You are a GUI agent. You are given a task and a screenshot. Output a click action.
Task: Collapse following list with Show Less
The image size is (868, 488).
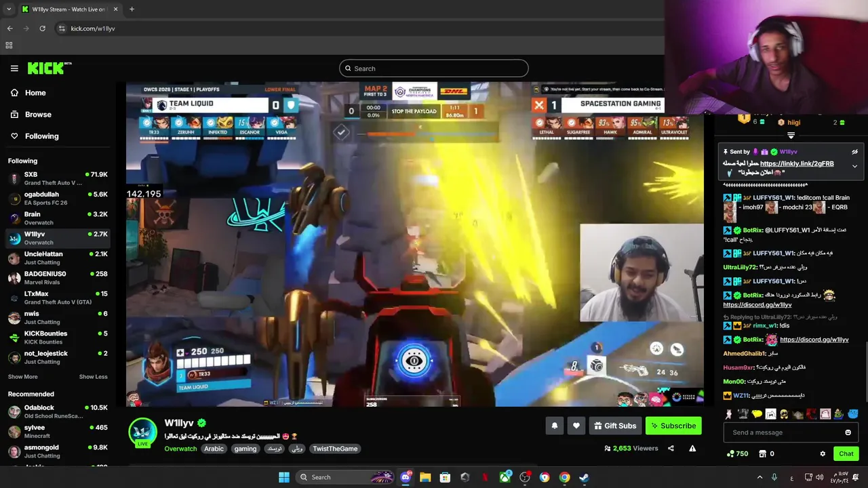[93, 377]
